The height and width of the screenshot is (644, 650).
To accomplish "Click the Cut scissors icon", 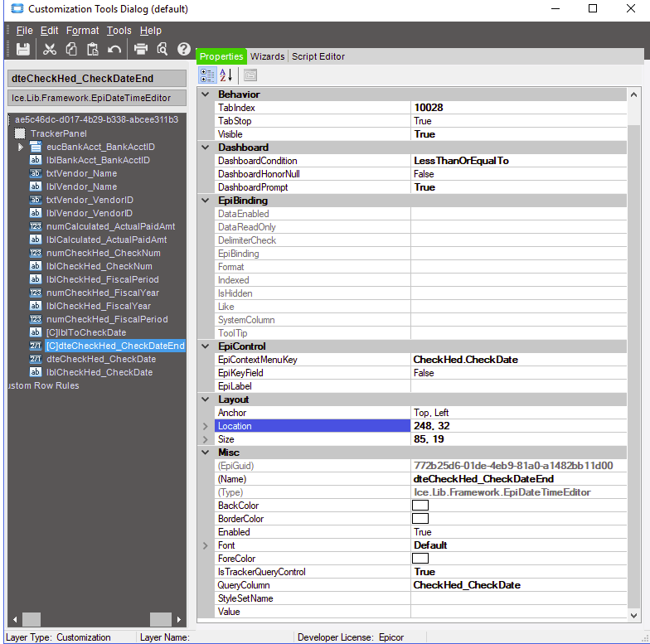I will click(50, 49).
